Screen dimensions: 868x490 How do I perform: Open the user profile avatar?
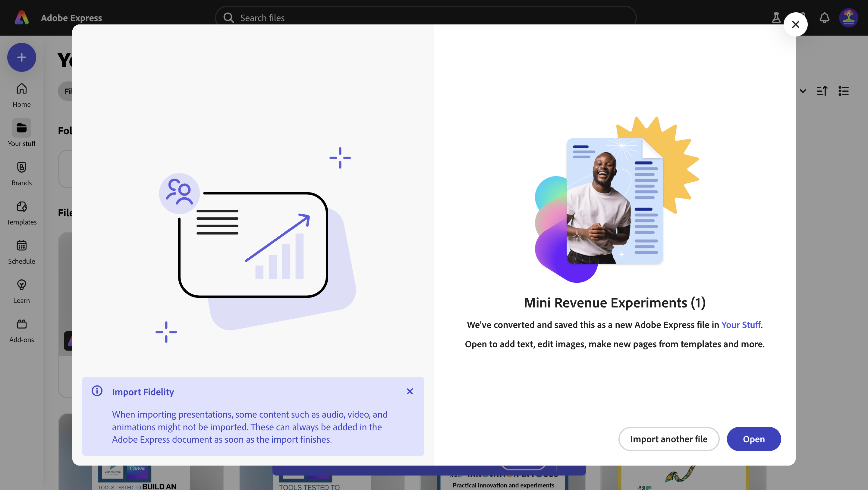[848, 17]
